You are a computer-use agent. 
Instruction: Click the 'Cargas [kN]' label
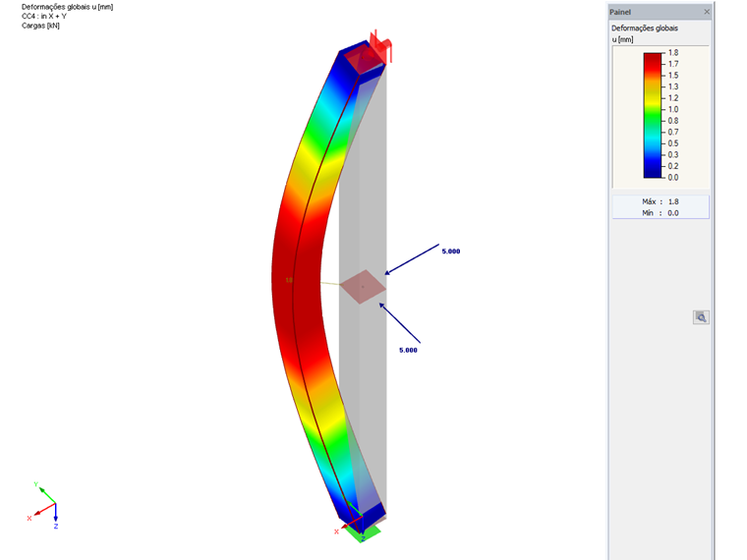pos(40,26)
